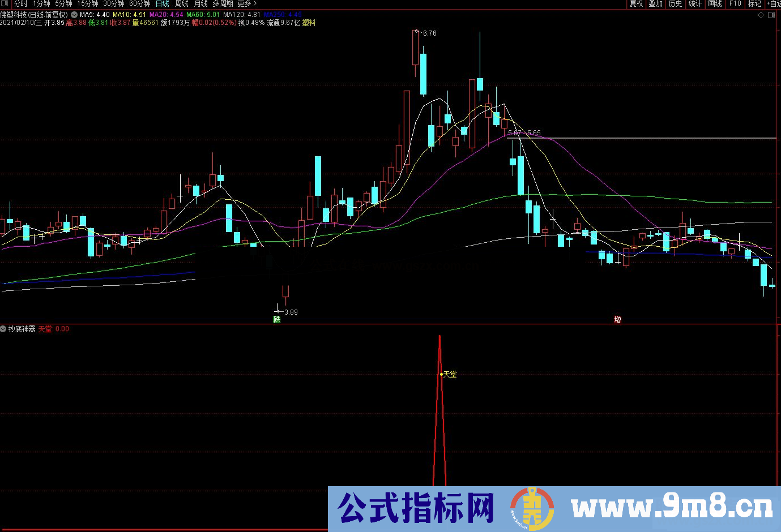Click the MA5: 4.40 label

pyautogui.click(x=95, y=15)
